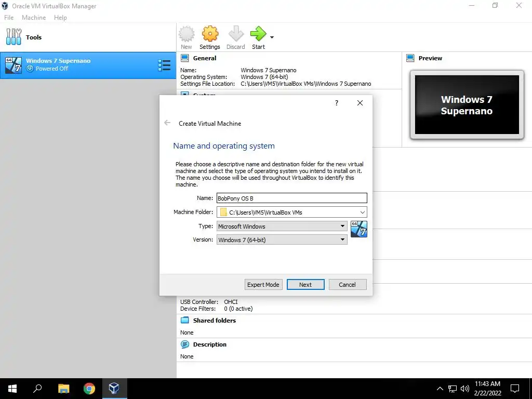Click the New machine toolbar icon
532x399 pixels.
pyautogui.click(x=187, y=34)
